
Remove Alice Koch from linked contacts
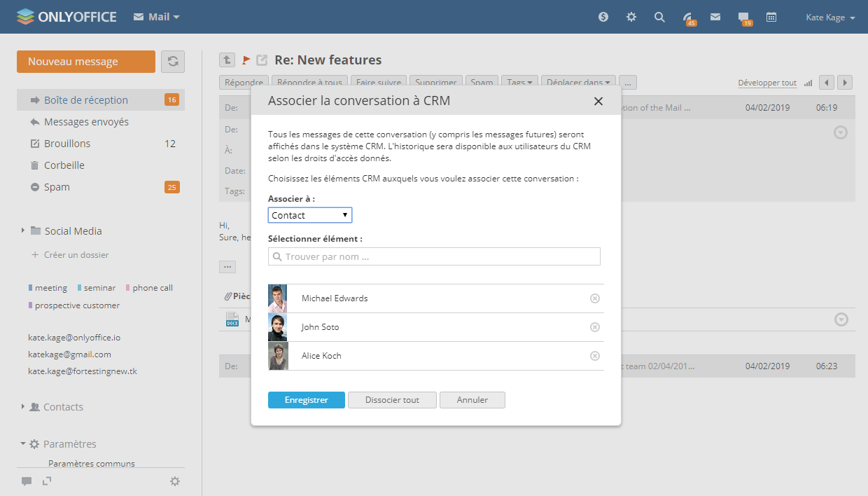pos(595,356)
